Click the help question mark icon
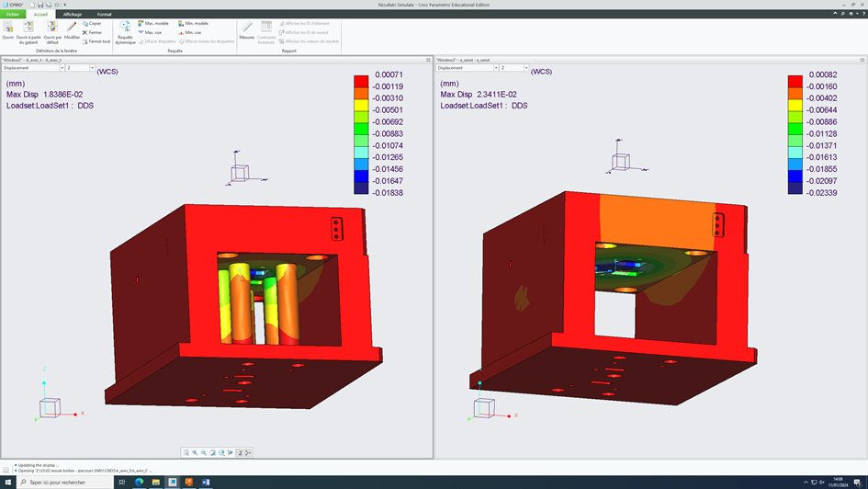The height and width of the screenshot is (489, 868). coord(864,13)
